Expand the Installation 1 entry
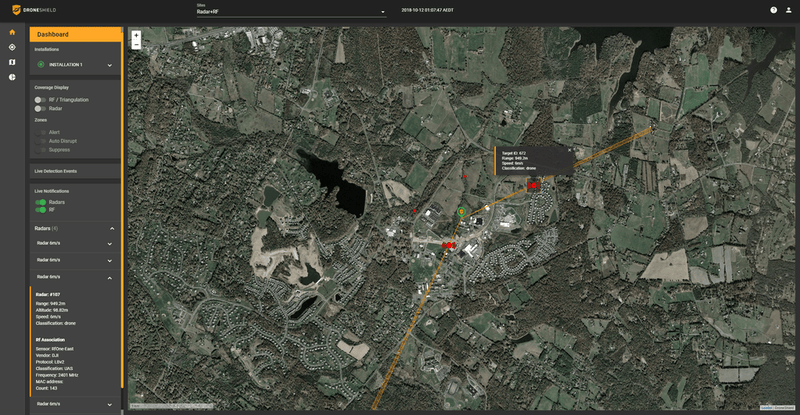 110,65
